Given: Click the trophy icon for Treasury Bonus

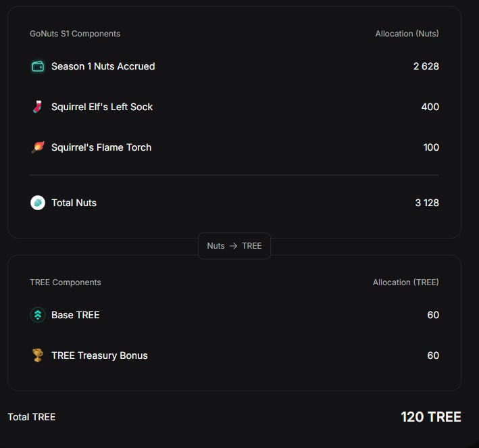Looking at the screenshot, I should [x=38, y=355].
